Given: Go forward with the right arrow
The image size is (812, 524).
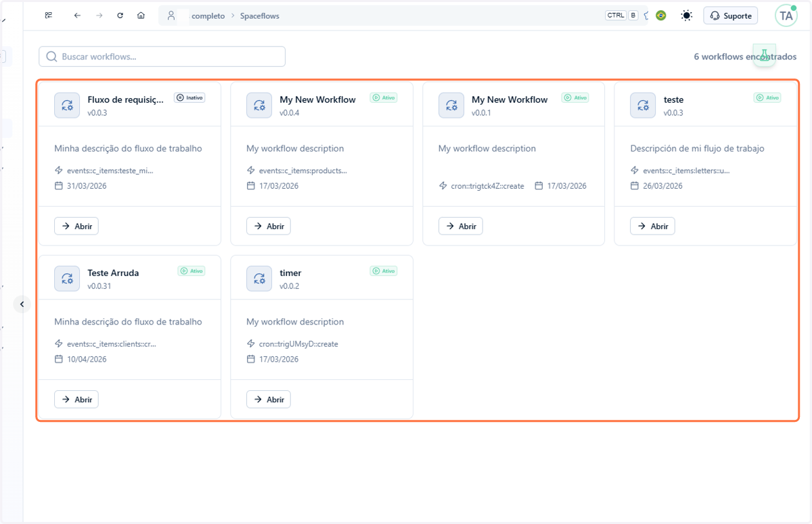Looking at the screenshot, I should point(99,15).
